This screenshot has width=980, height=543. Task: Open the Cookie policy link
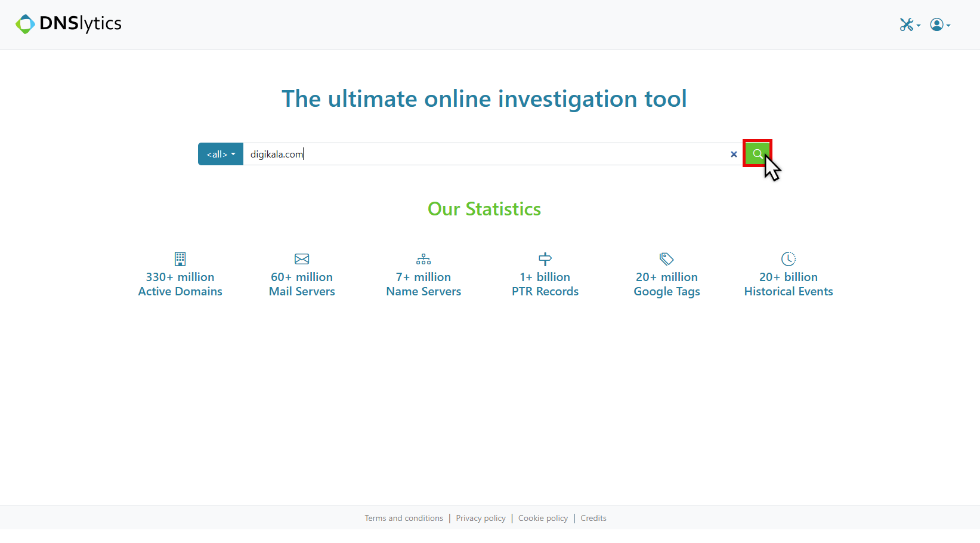click(543, 518)
